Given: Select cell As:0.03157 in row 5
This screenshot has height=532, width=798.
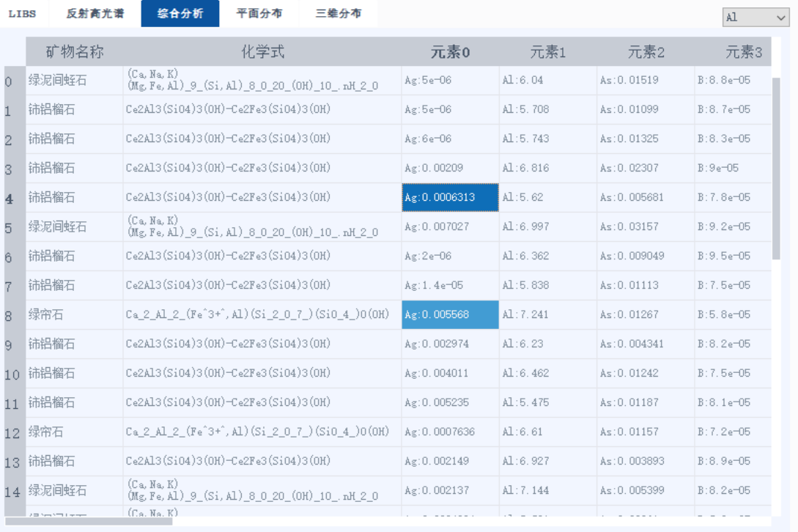Looking at the screenshot, I should pos(646,227).
